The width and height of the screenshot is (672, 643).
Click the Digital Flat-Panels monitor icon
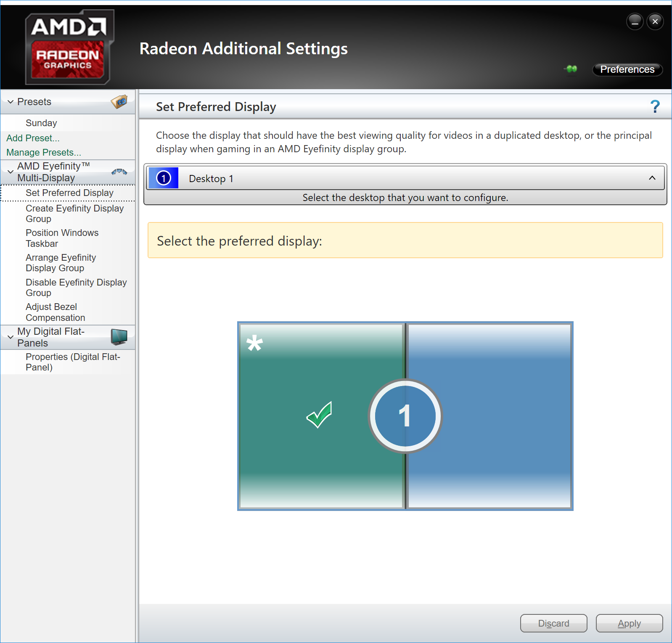(x=119, y=337)
